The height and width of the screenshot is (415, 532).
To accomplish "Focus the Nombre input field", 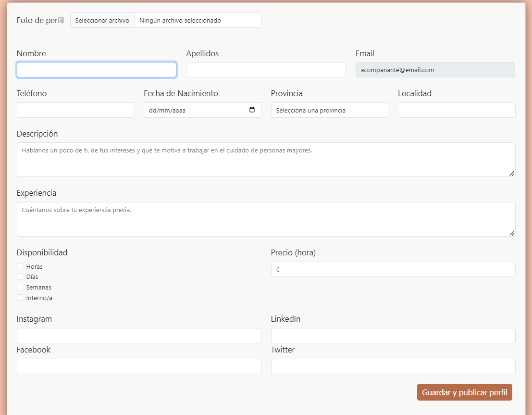I will click(97, 70).
